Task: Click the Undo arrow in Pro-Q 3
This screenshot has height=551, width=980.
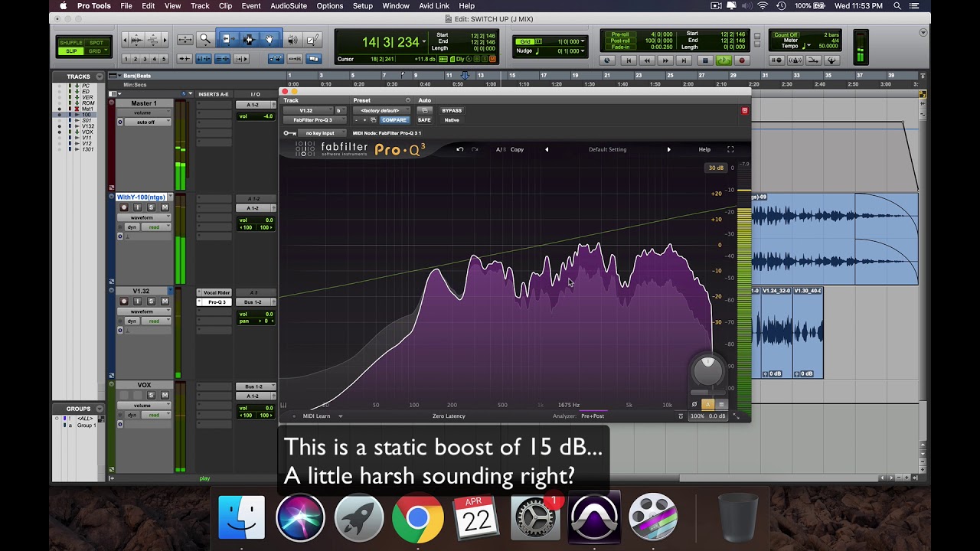Action: 459,149
